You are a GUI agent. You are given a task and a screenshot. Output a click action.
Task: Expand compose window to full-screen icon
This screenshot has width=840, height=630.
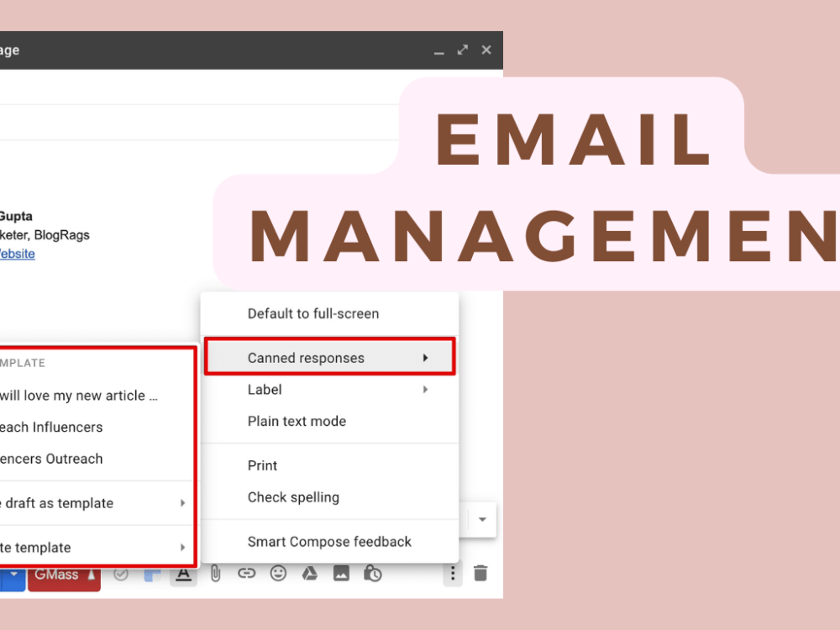pyautogui.click(x=463, y=50)
